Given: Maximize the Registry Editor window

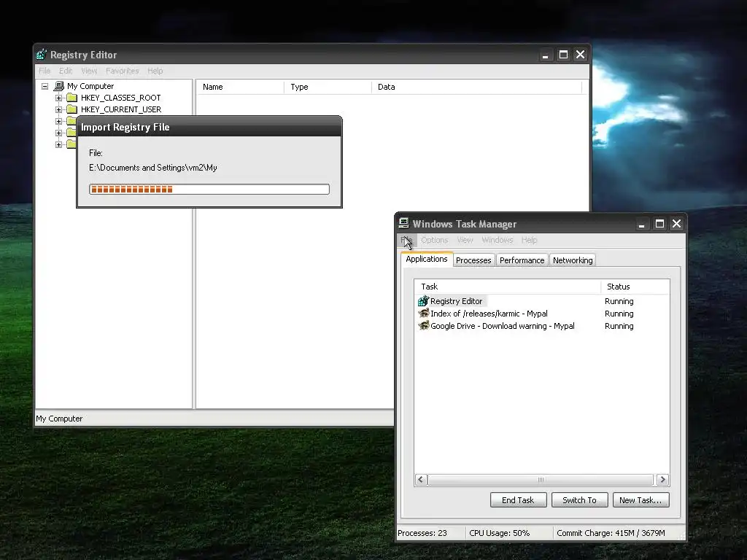Looking at the screenshot, I should click(x=563, y=55).
